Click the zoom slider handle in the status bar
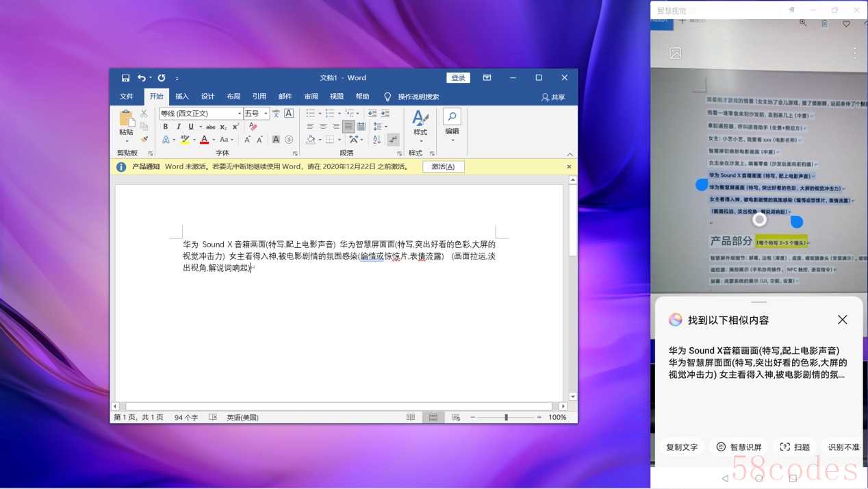The width and height of the screenshot is (868, 489). coord(506,417)
